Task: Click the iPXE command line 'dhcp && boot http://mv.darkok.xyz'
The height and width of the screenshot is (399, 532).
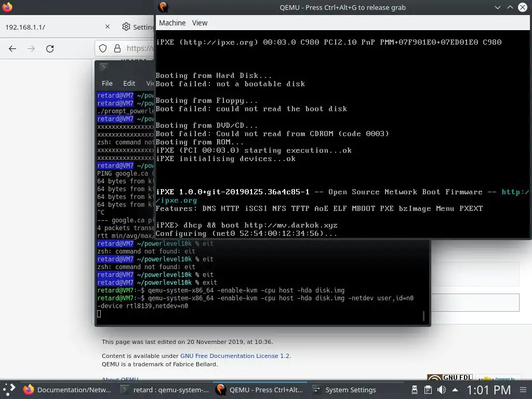Action: 247,225
